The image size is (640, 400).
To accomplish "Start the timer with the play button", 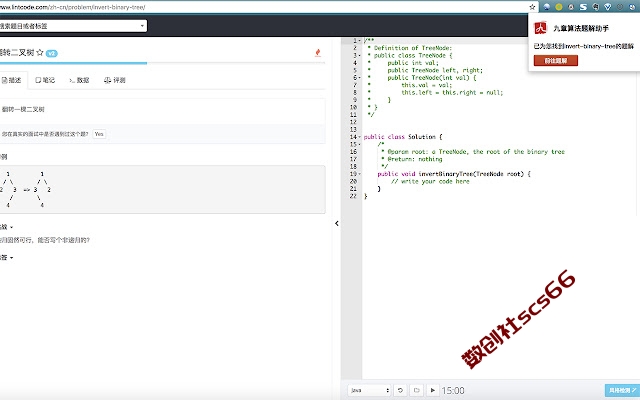I will [432, 390].
